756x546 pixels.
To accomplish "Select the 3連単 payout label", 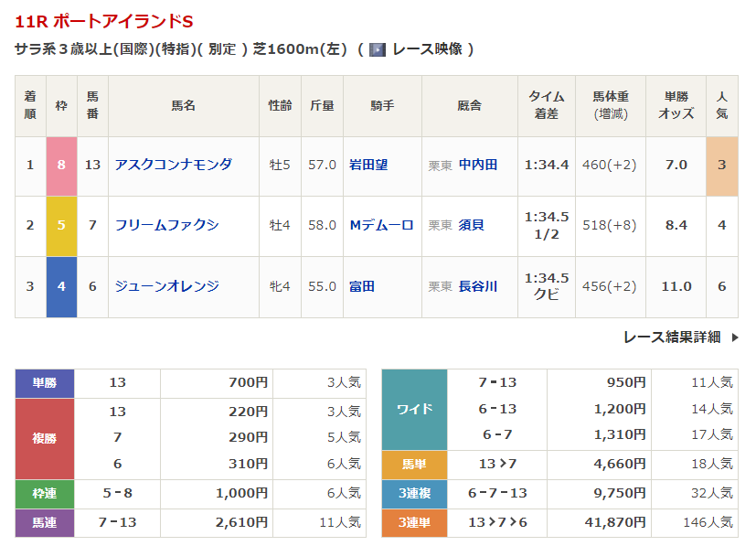I will point(414,522).
